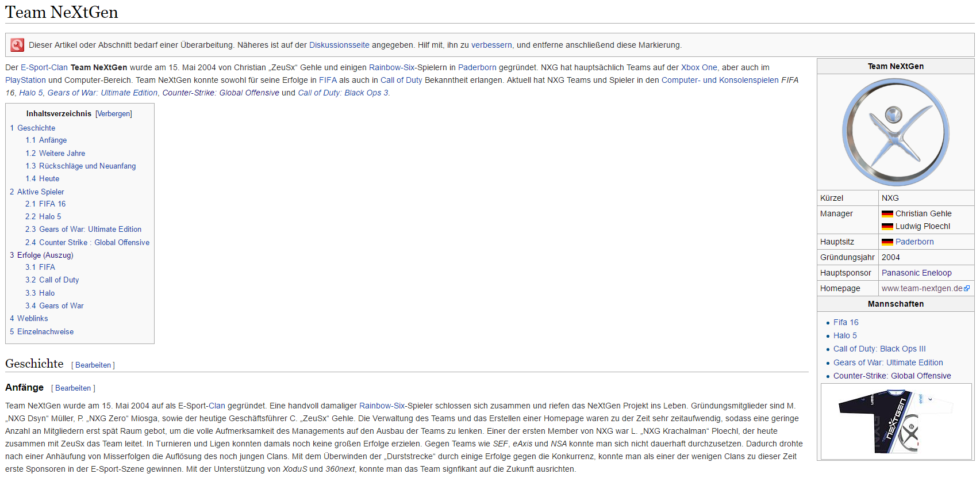
Task: Jump to contents entry 3.2 Call of Duty
Action: (52, 280)
